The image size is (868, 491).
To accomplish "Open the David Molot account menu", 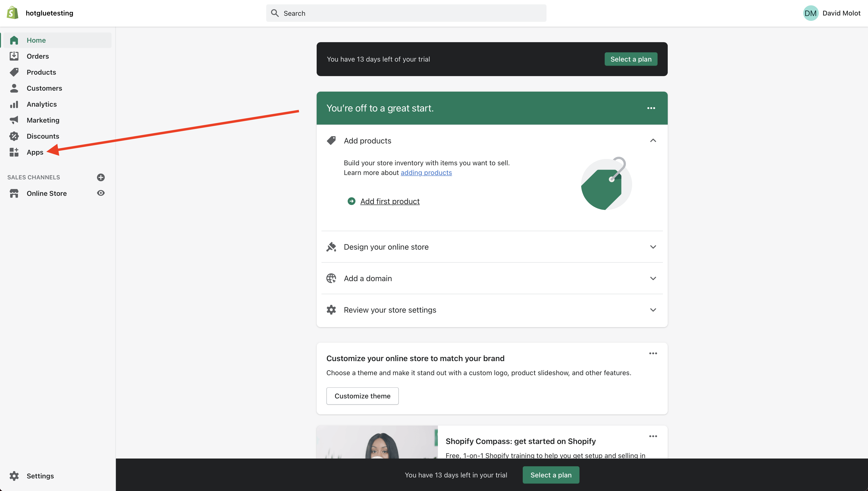I will [832, 13].
